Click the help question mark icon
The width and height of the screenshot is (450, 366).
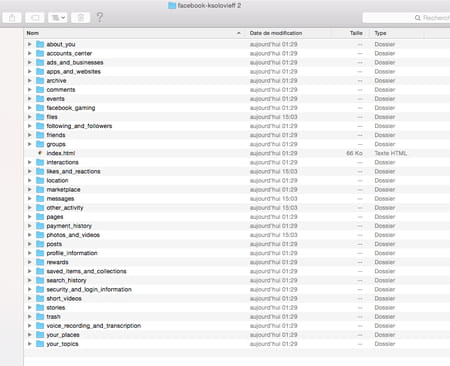pos(99,17)
